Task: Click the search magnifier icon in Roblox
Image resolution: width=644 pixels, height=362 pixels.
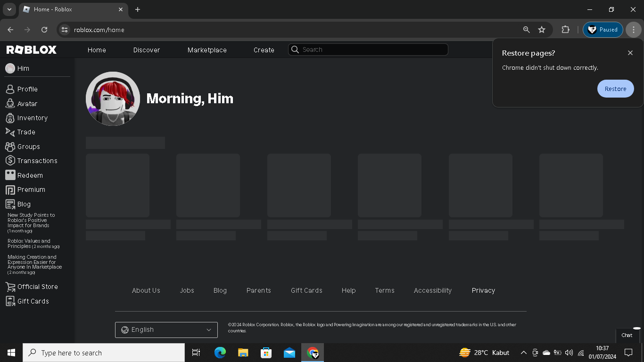Action: tap(295, 49)
